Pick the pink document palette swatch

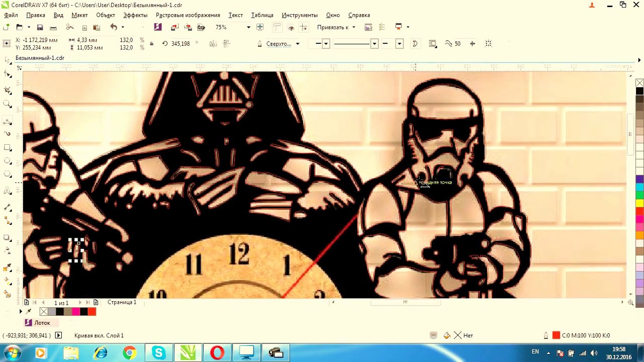click(75, 312)
